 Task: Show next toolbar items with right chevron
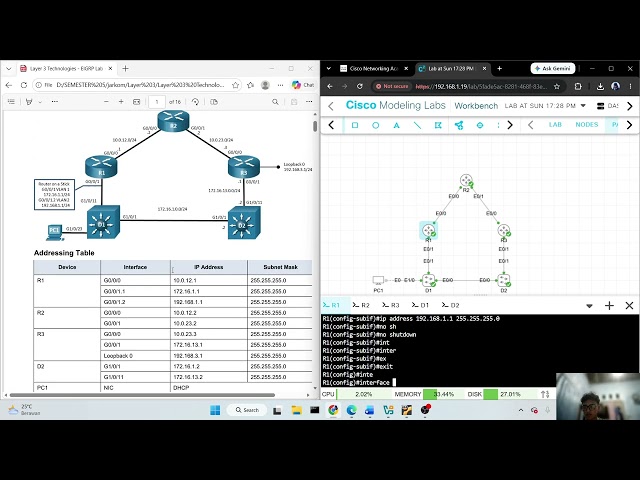coord(510,125)
